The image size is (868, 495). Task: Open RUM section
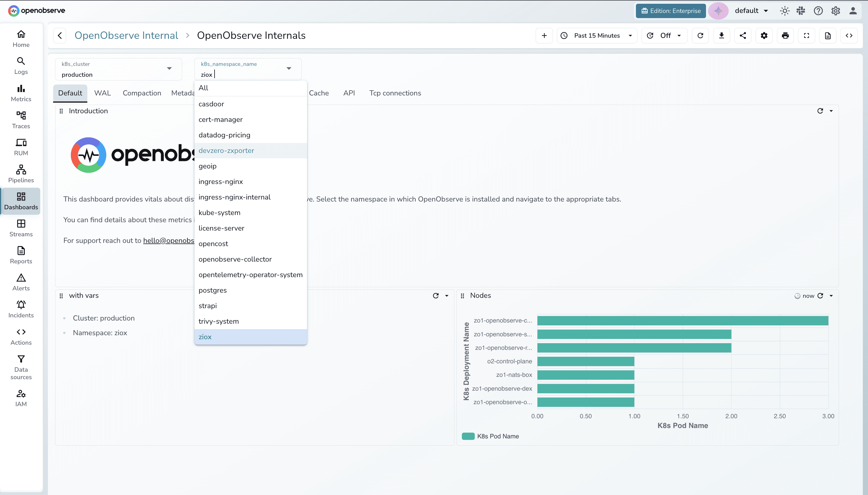click(x=21, y=147)
